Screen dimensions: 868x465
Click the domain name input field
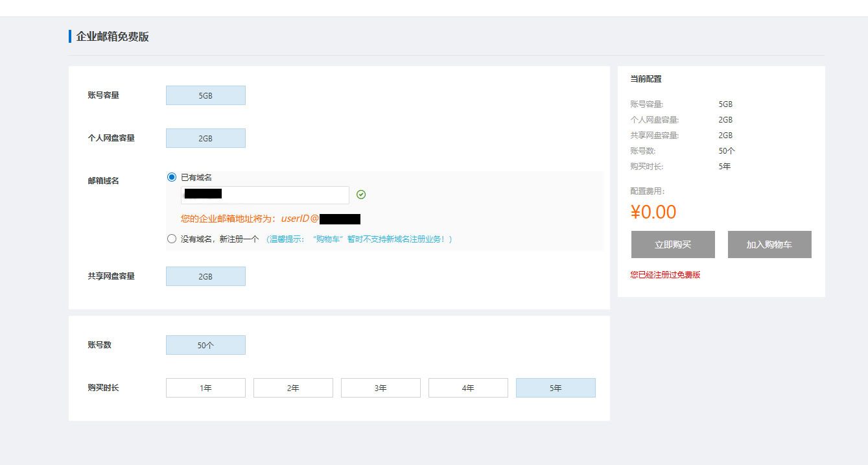click(264, 195)
